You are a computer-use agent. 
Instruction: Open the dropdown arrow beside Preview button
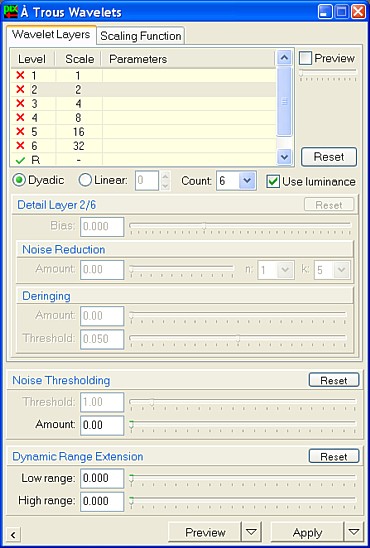pyautogui.click(x=251, y=532)
